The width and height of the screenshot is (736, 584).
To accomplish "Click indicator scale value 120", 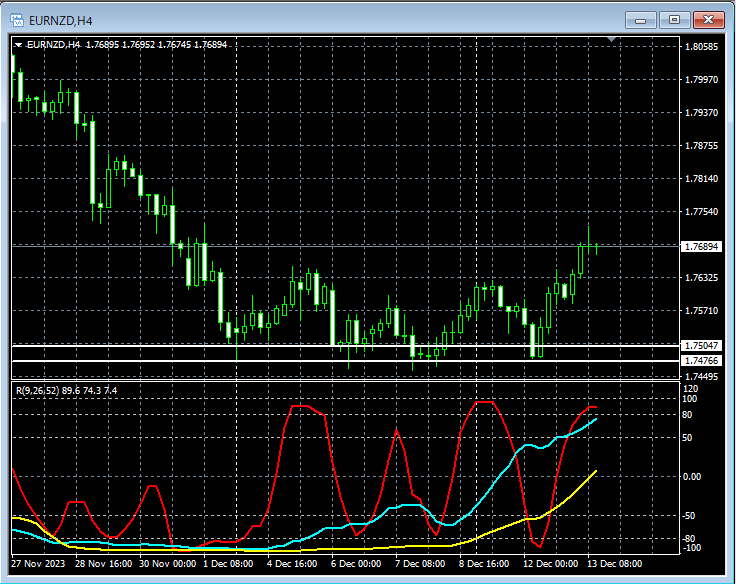I will [x=690, y=389].
